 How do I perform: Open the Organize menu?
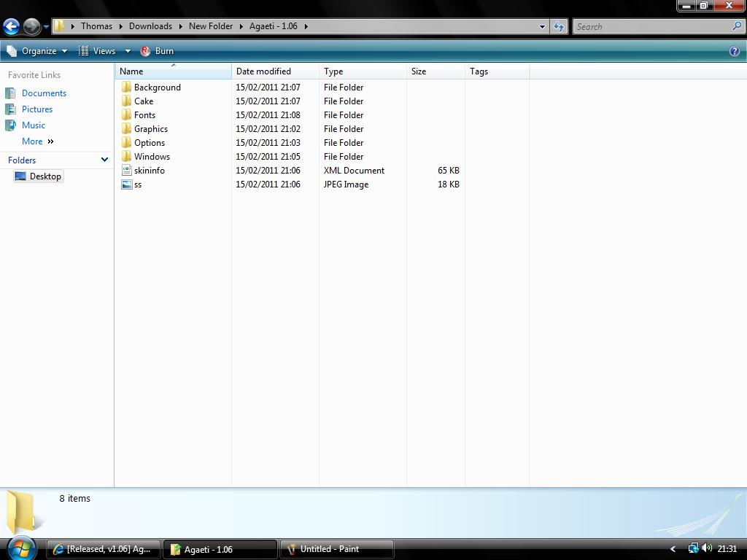37,51
